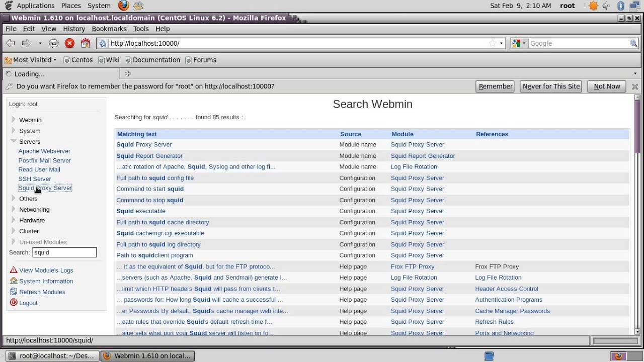Go to the home page icon

[x=86, y=43]
